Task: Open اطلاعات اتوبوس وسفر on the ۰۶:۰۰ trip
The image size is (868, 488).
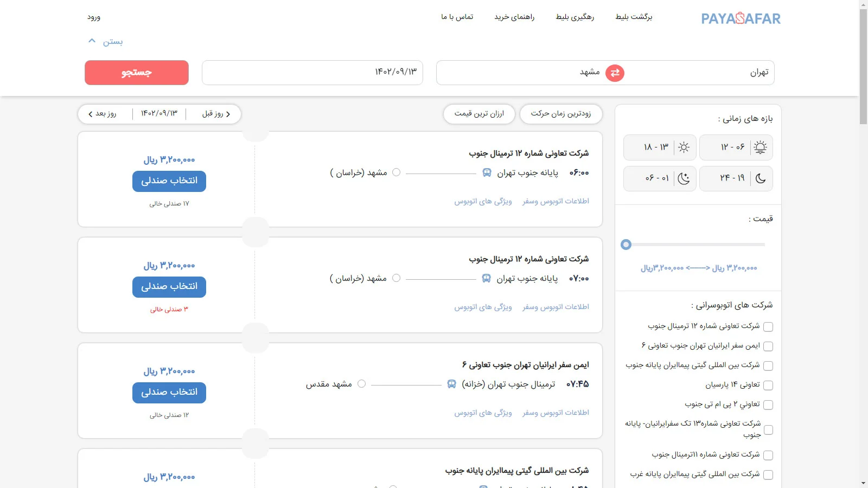Action: coord(556,201)
